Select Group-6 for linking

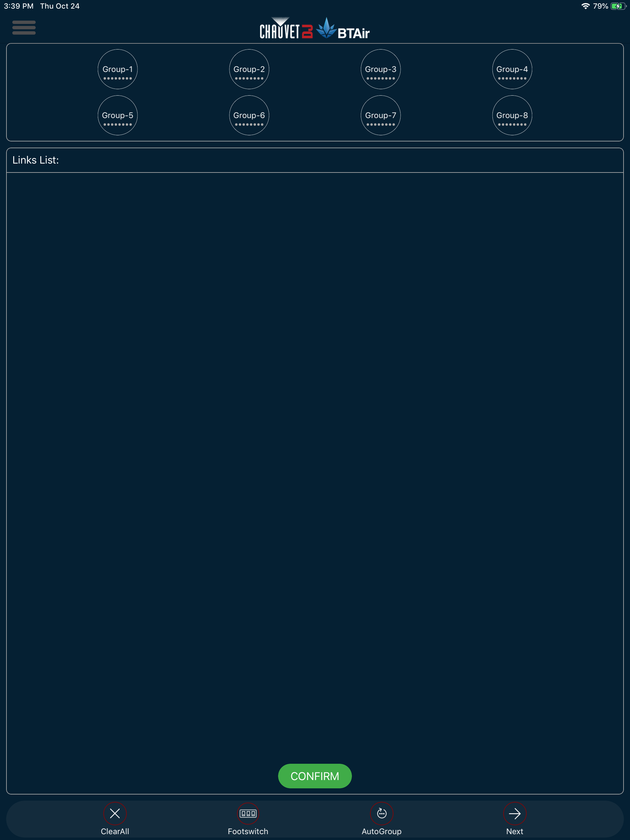[249, 115]
